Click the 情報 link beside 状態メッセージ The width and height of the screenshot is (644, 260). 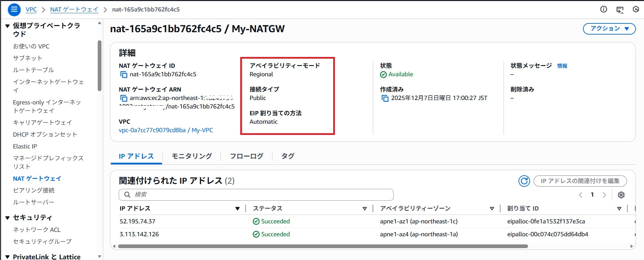[x=562, y=66]
